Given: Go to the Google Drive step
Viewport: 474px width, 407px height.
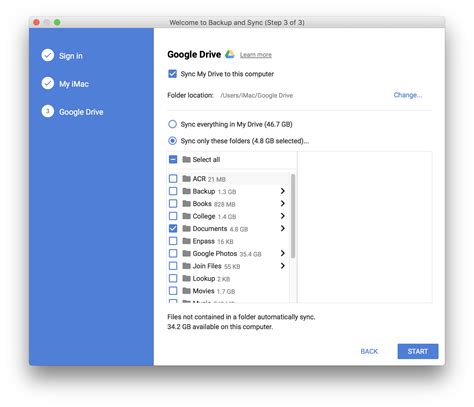Looking at the screenshot, I should [81, 112].
